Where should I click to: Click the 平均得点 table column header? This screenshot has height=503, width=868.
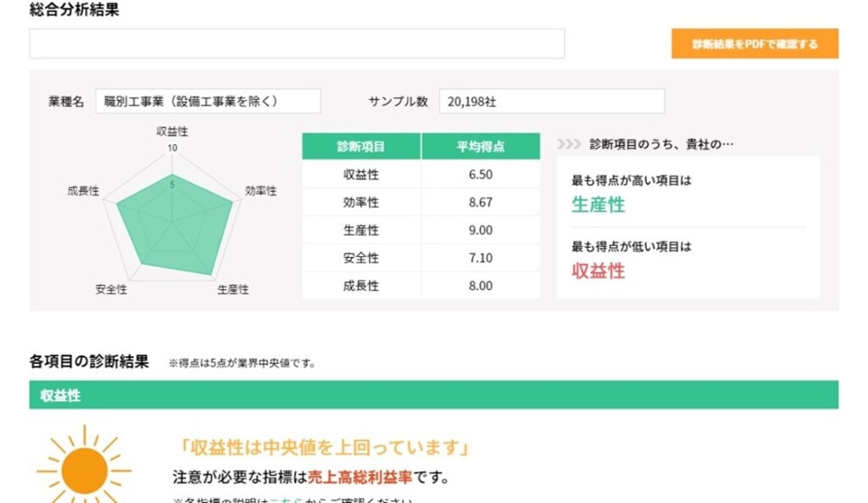[x=480, y=146]
